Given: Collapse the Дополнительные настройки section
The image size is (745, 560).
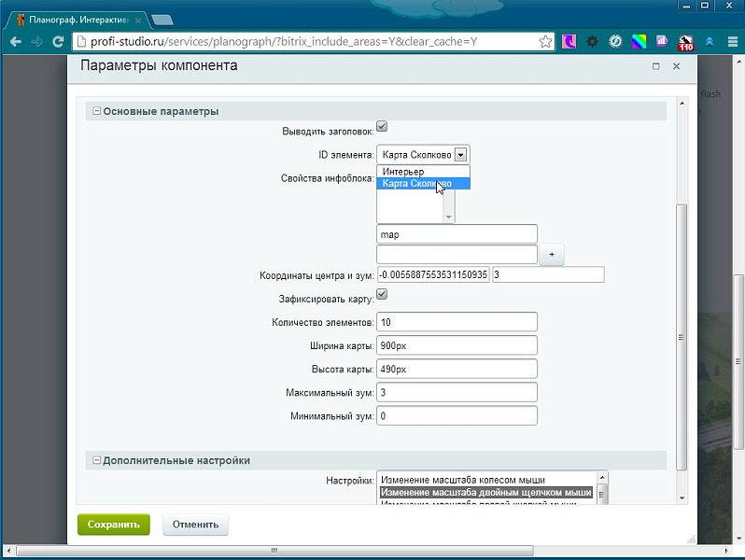Looking at the screenshot, I should (x=94, y=461).
